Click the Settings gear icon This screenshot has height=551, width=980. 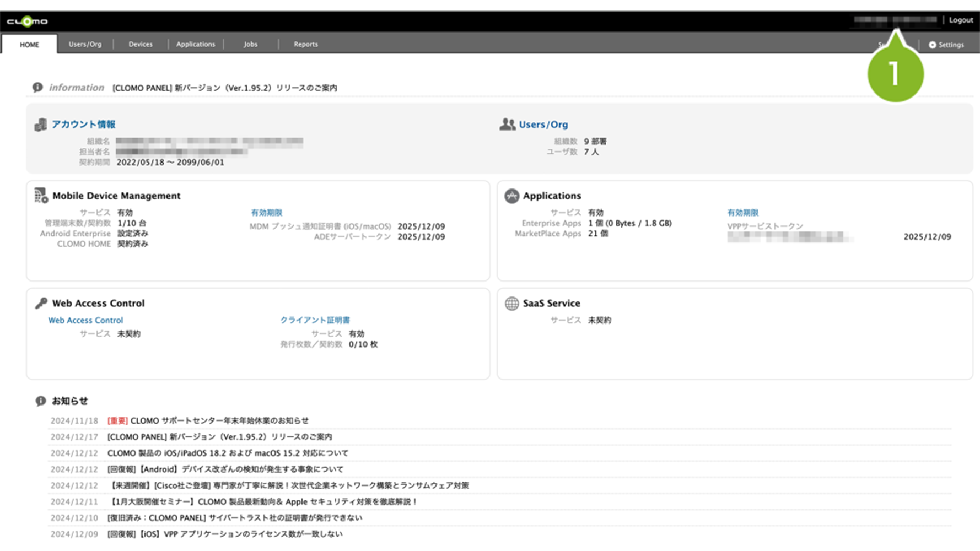click(932, 45)
